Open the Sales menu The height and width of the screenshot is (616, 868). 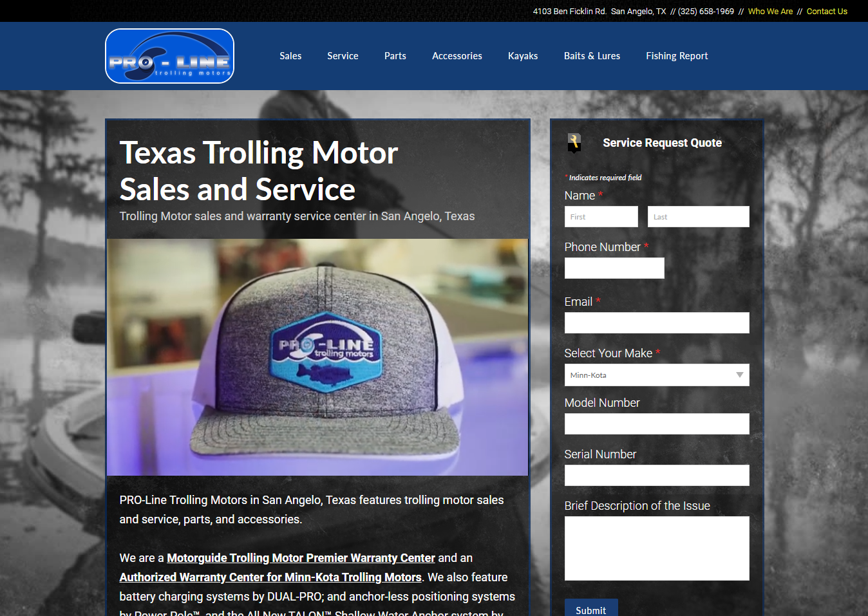click(x=290, y=56)
